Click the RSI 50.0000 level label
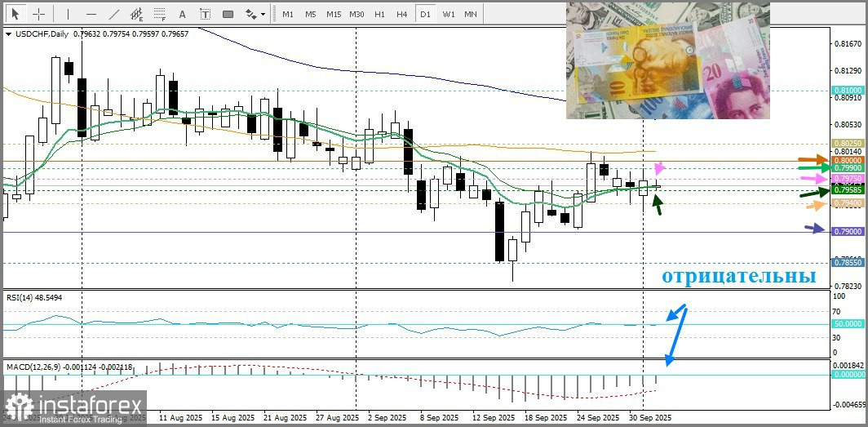The image size is (868, 427). point(848,323)
